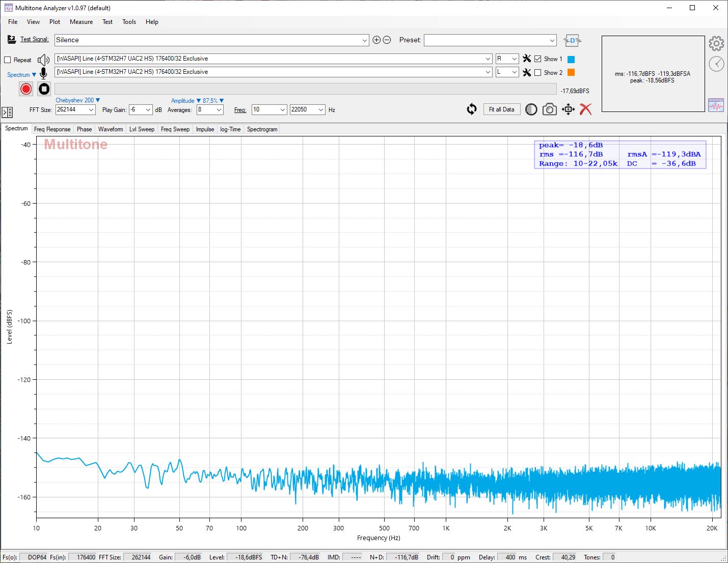728x563 pixels.
Task: Open the input channel L dropdown
Action: [x=507, y=72]
